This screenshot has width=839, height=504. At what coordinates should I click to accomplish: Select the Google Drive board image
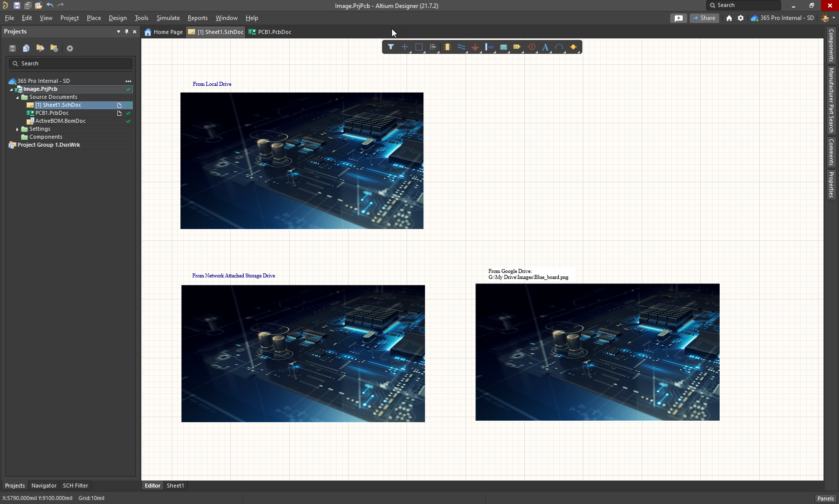point(597,352)
